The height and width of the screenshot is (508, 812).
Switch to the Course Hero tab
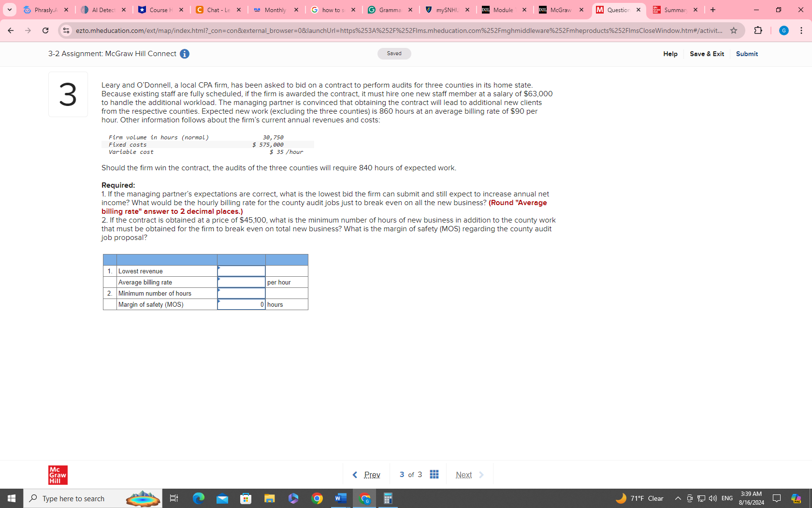(x=160, y=10)
